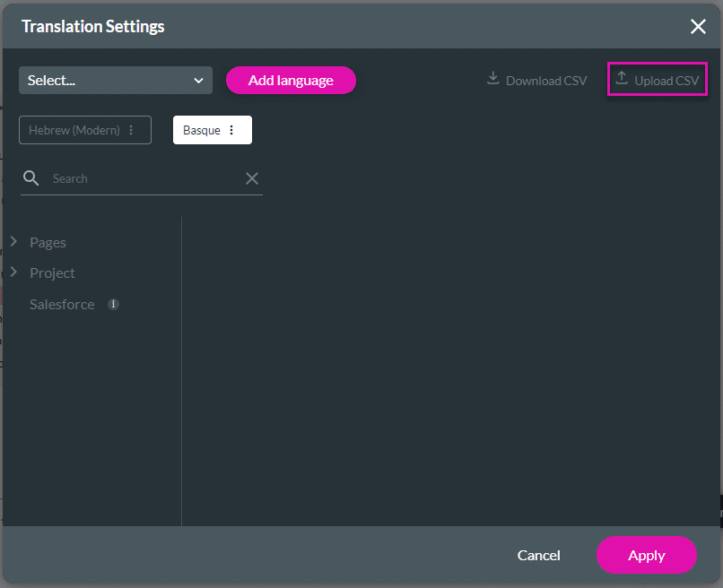Expand the Pages tree section
This screenshot has width=723, height=588.
point(13,241)
